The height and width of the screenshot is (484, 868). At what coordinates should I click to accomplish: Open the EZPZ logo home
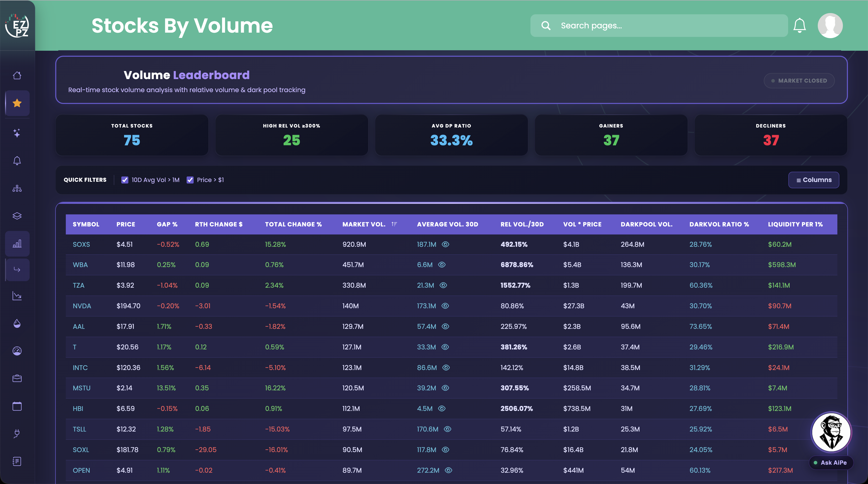17,26
